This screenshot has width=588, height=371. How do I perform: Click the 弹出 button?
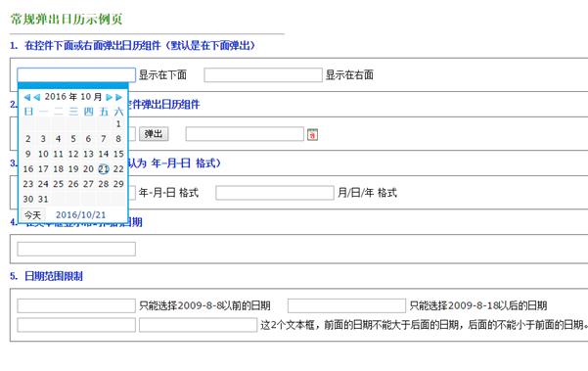coord(154,134)
